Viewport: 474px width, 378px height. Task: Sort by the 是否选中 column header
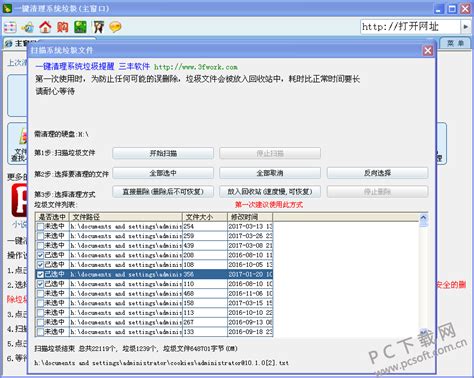pyautogui.click(x=52, y=217)
